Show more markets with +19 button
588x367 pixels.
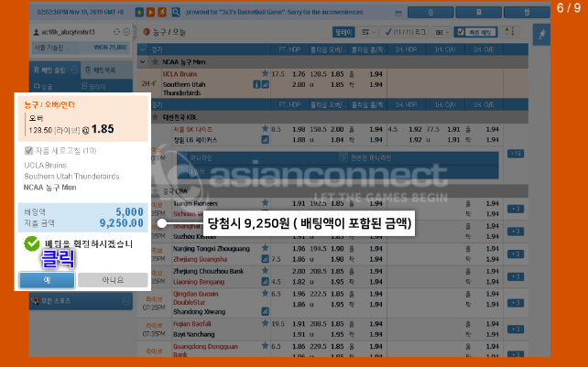[516, 154]
